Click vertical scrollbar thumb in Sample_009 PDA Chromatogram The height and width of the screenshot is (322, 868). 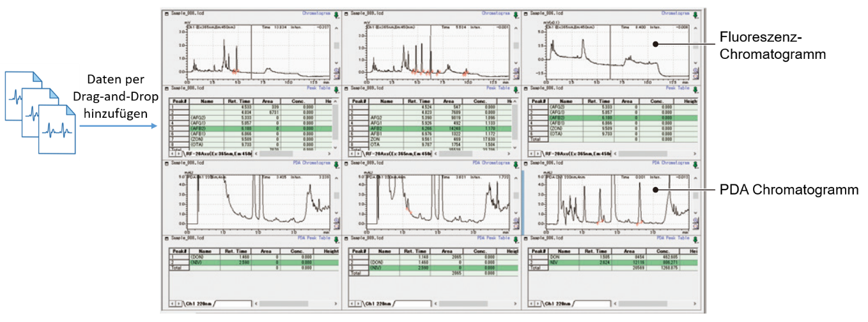(x=516, y=195)
